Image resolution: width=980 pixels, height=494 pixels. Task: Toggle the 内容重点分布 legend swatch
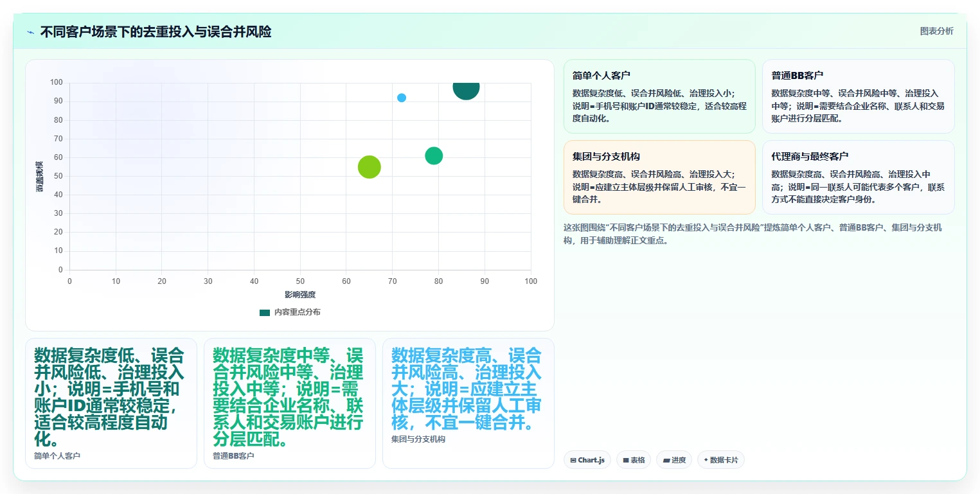tap(265, 312)
